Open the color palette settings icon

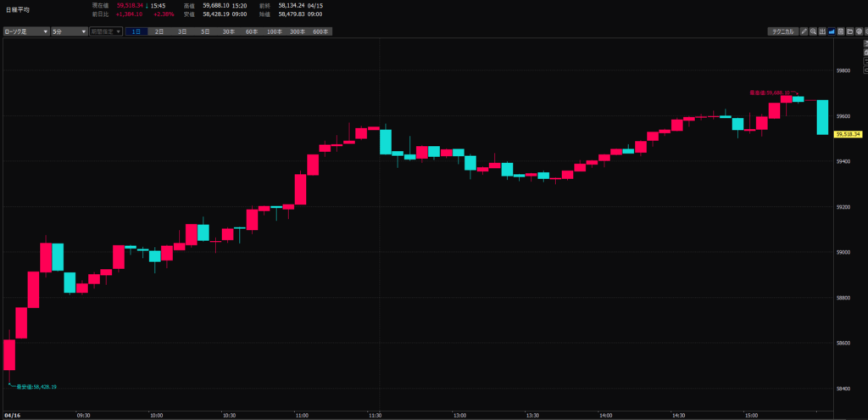[x=859, y=31]
